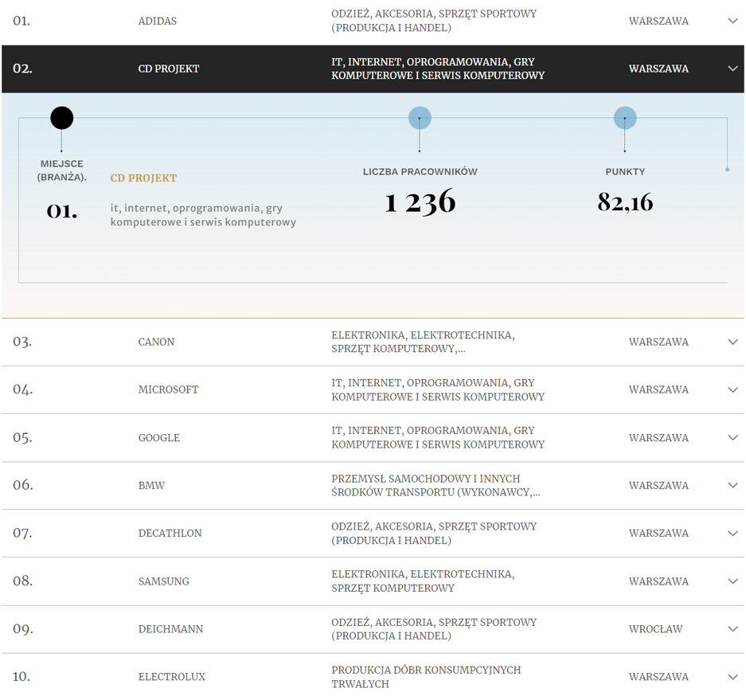Click the MIEJSCE (BRANŻA) label
This screenshot has height=700, width=746.
(x=62, y=170)
